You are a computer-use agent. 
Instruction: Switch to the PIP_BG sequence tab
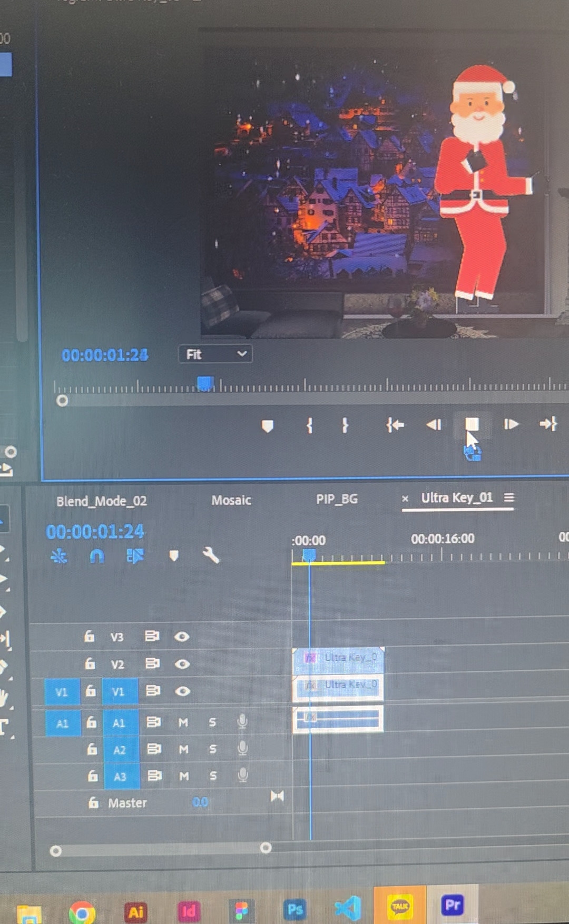tap(337, 499)
